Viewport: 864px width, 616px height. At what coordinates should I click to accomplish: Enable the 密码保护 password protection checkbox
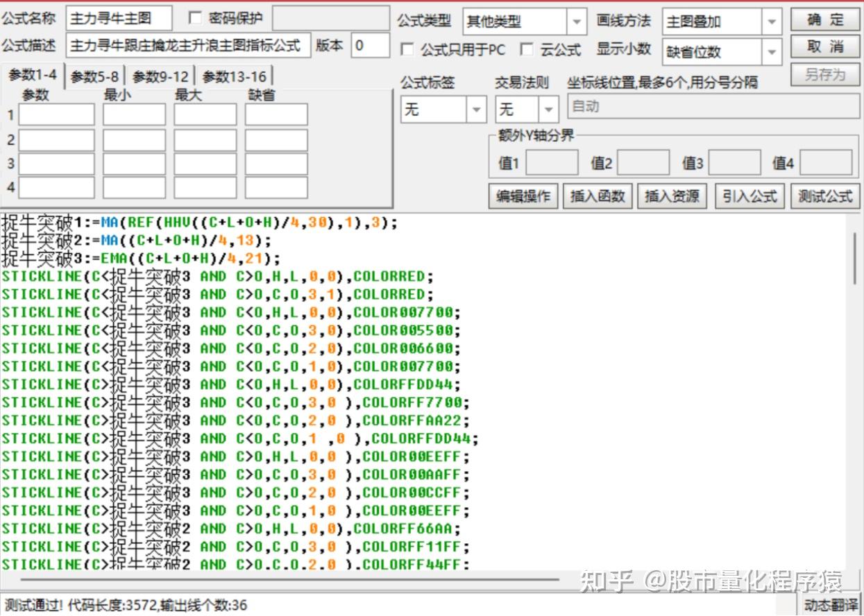click(195, 18)
